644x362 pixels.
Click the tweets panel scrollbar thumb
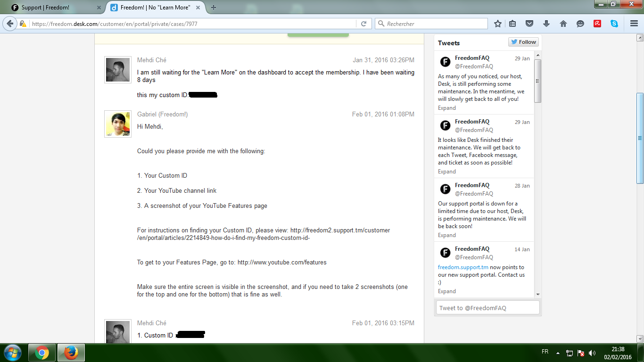538,80
